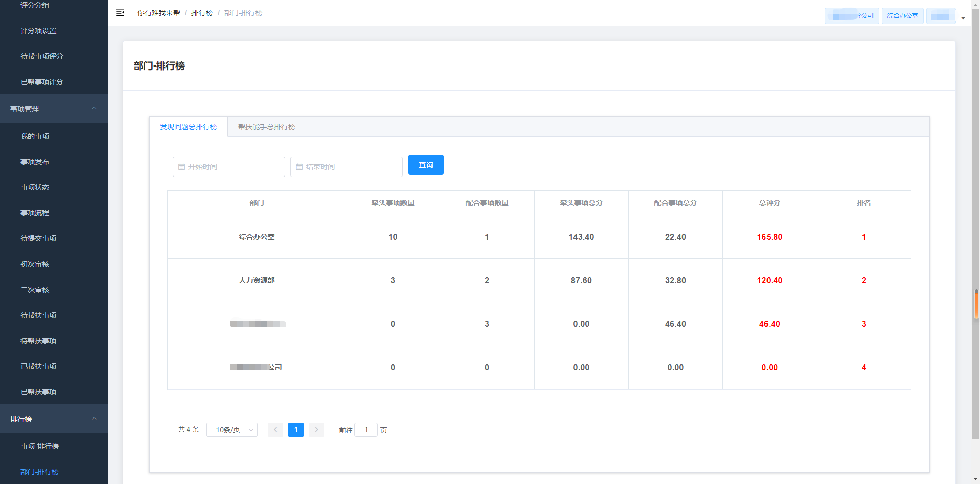
Task: Click calendar icon in 结束时间 field
Action: (x=299, y=167)
